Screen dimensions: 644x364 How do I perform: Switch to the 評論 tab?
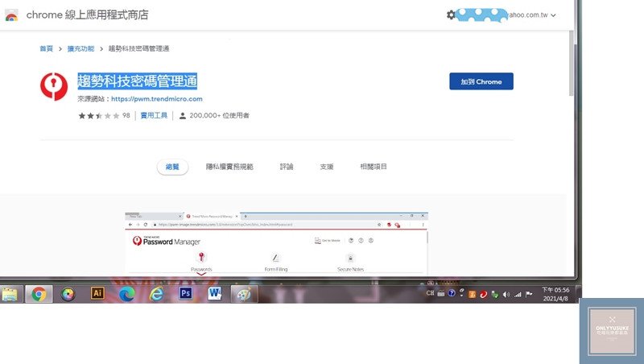click(287, 167)
